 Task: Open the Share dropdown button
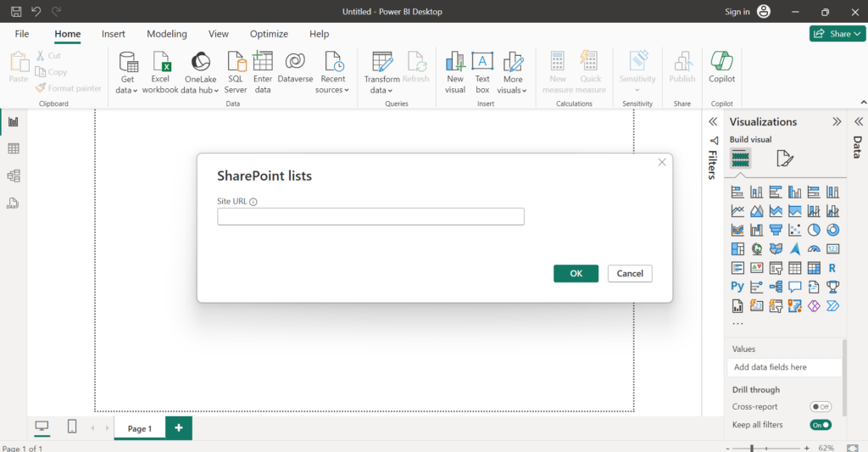click(x=837, y=34)
